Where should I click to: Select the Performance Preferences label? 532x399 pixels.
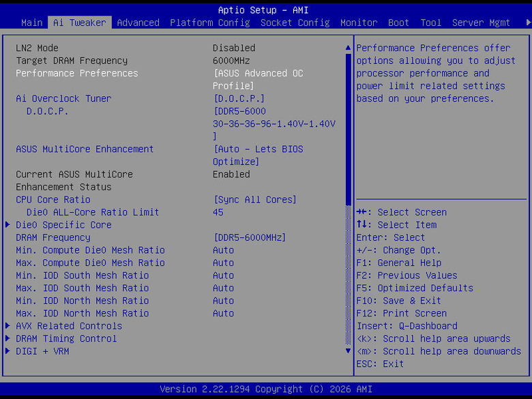coord(77,73)
